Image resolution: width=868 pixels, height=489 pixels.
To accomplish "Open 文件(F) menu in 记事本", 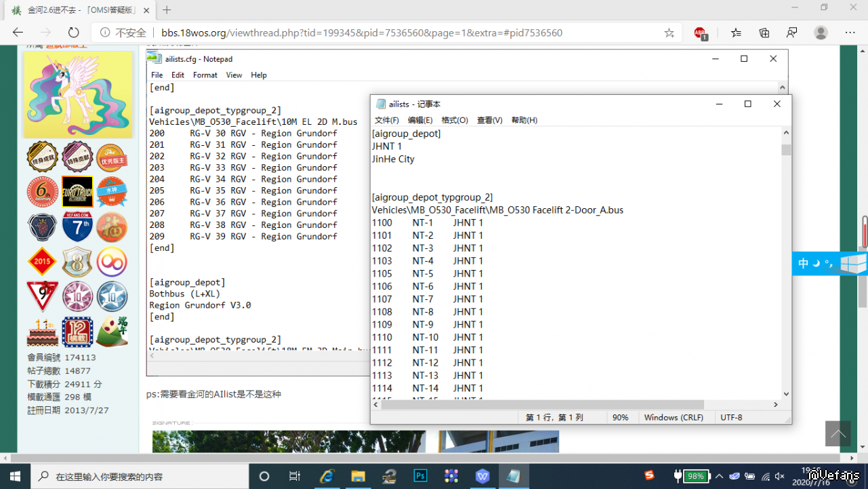I will [x=387, y=120].
